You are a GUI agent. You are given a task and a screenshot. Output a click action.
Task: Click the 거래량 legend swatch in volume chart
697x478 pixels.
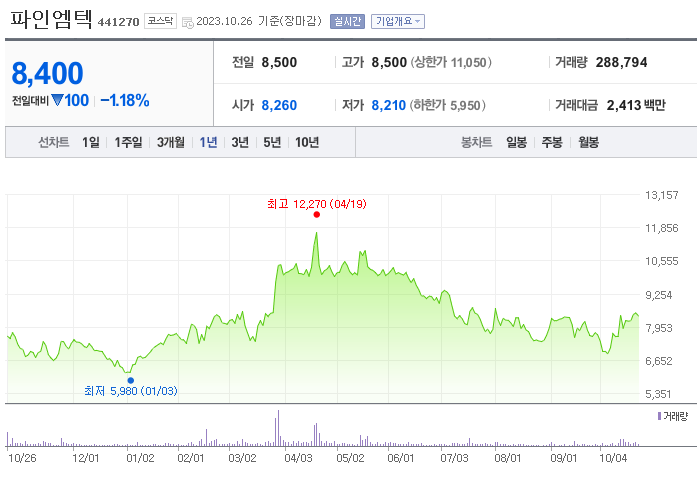pyautogui.click(x=659, y=416)
